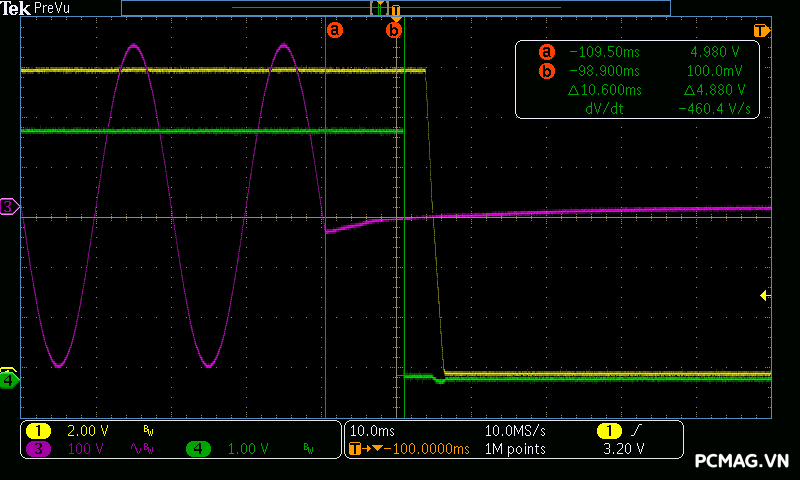Image resolution: width=800 pixels, height=480 pixels.
Task: Click the PreVu status label
Action: point(52,8)
